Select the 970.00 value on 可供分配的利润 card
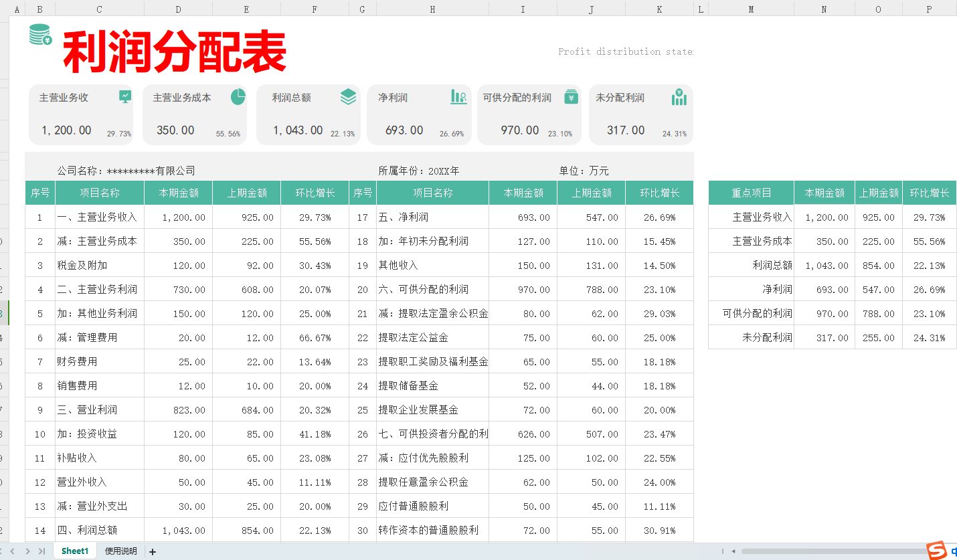957x560 pixels. point(520,130)
